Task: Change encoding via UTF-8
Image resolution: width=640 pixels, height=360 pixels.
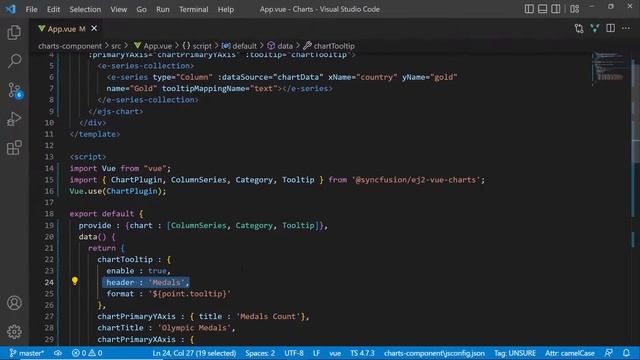Action: 294,353
